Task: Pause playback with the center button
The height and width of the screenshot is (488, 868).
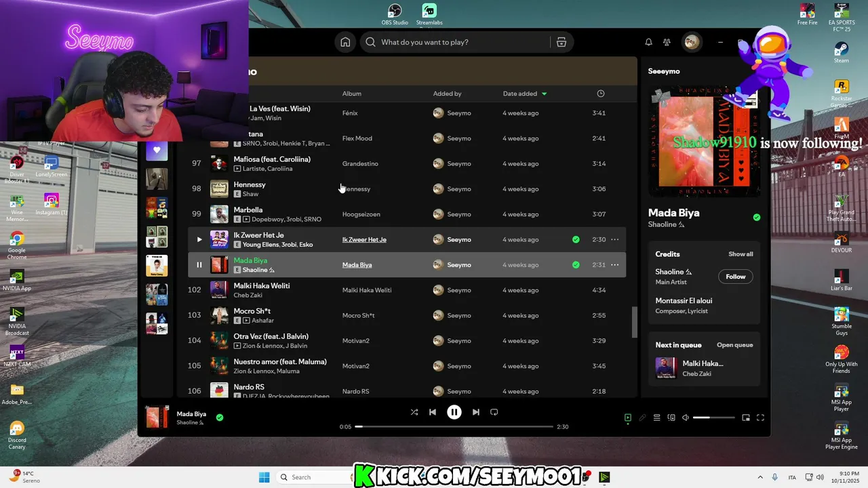Action: coord(454,412)
